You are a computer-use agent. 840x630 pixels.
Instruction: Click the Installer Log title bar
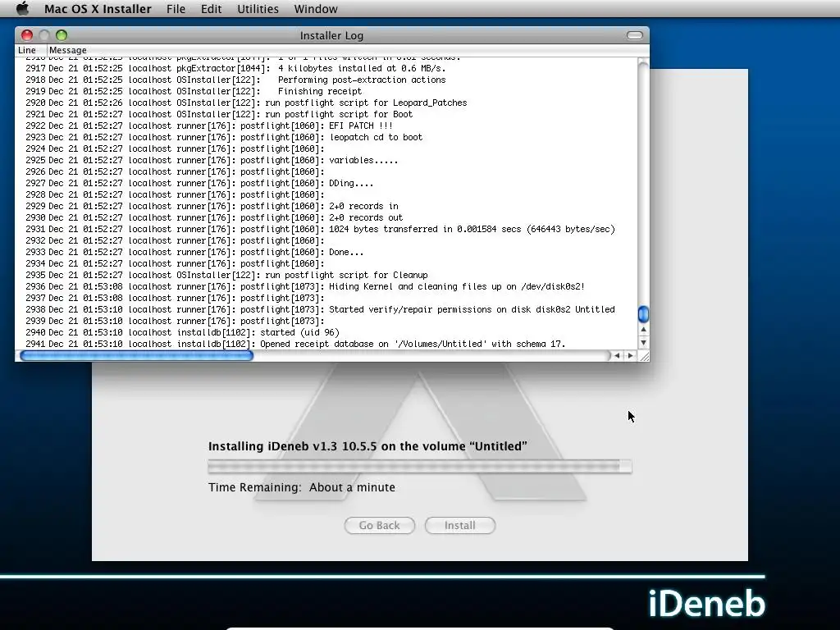pos(331,35)
